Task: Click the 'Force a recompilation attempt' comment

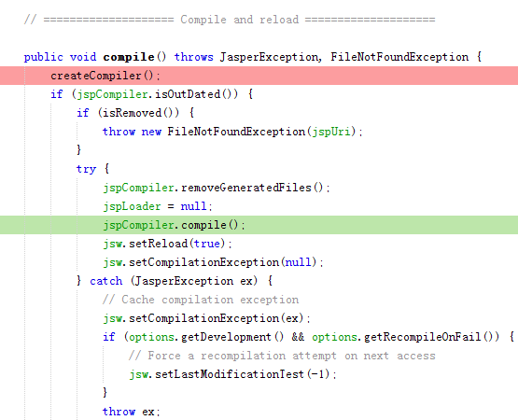Action: click(x=282, y=356)
